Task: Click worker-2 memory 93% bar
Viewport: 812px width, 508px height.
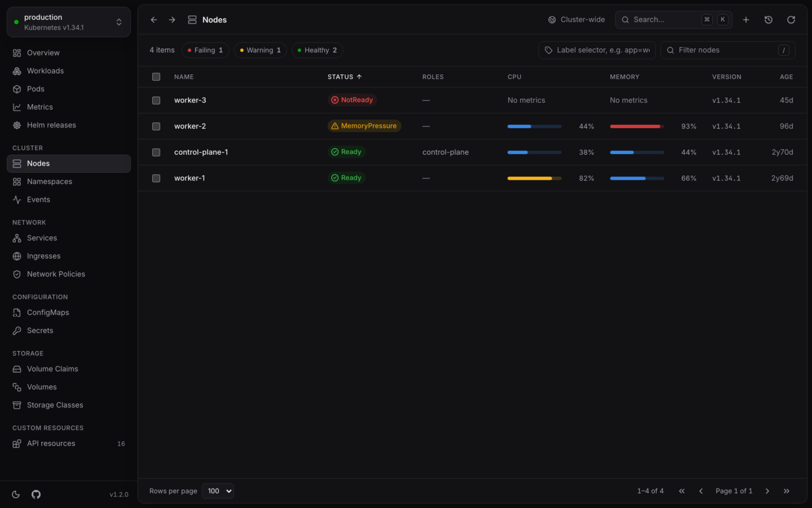Action: (x=637, y=126)
